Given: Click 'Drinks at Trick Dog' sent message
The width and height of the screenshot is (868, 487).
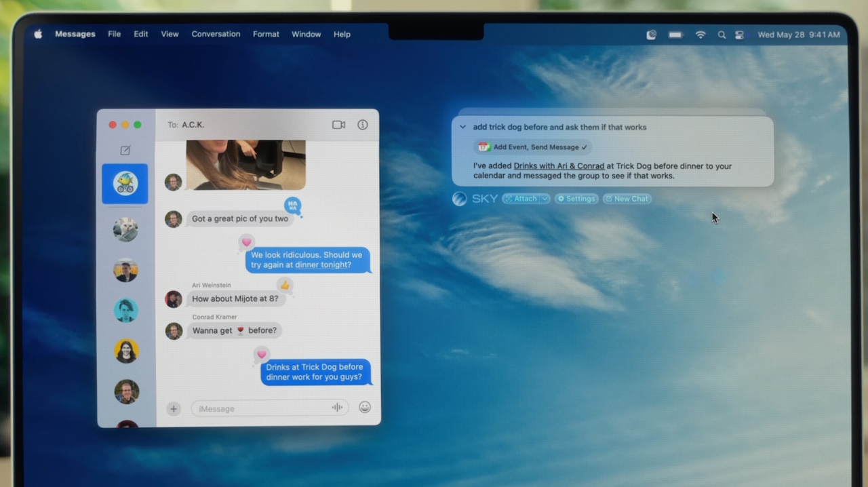Looking at the screenshot, I should click(x=315, y=372).
